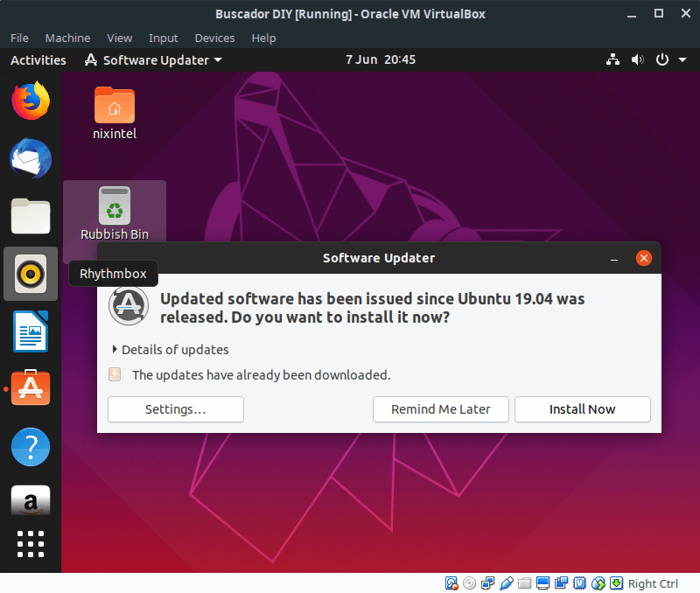
Task: Click the VirtualBox optical disc status icon
Action: pos(470,583)
